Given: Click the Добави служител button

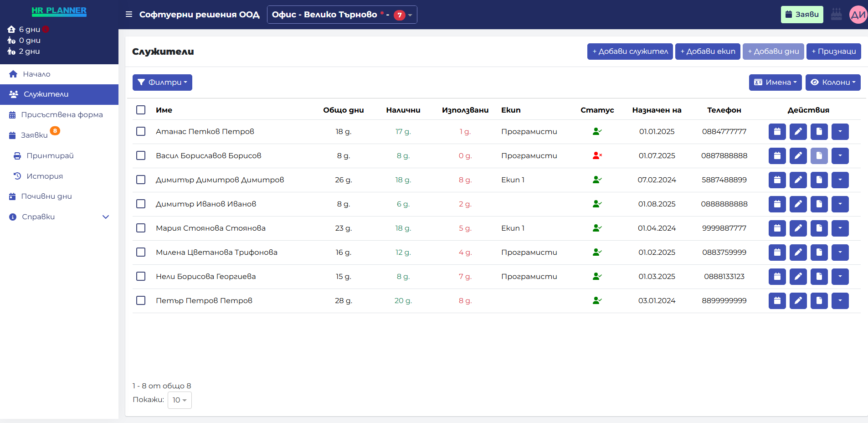Looking at the screenshot, I should coord(630,52).
